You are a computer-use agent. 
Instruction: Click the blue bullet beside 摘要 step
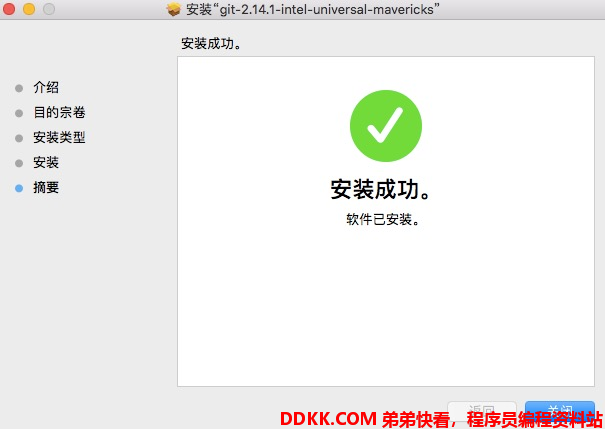(x=19, y=188)
